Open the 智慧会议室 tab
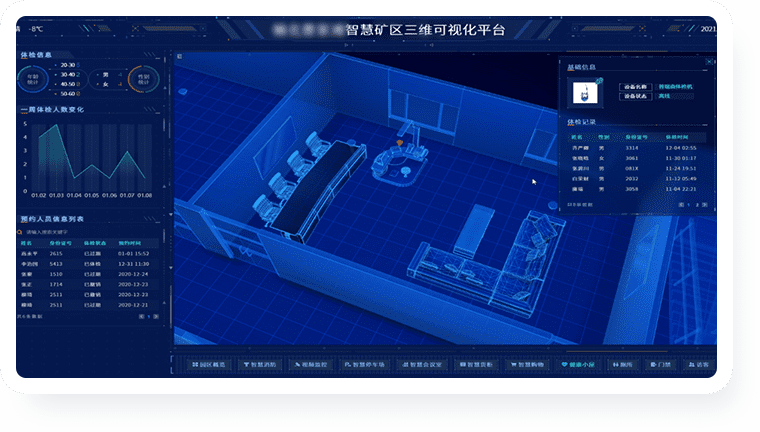 [422, 365]
